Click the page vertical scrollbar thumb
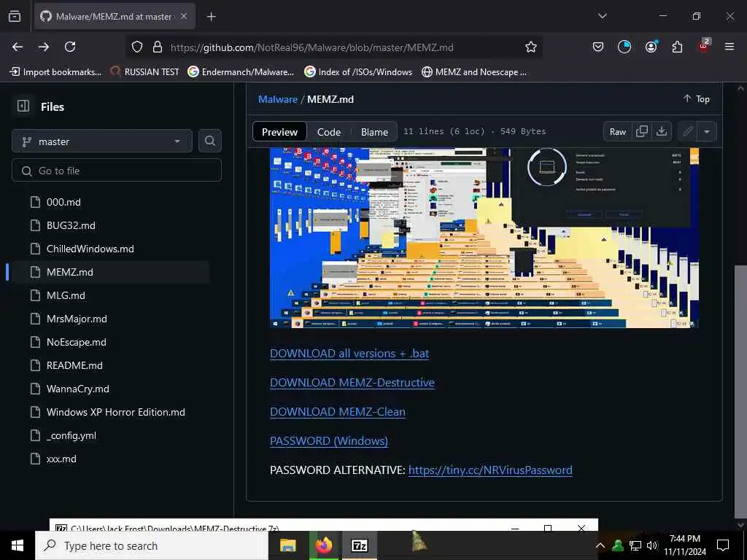Image resolution: width=747 pixels, height=560 pixels. coord(740,391)
